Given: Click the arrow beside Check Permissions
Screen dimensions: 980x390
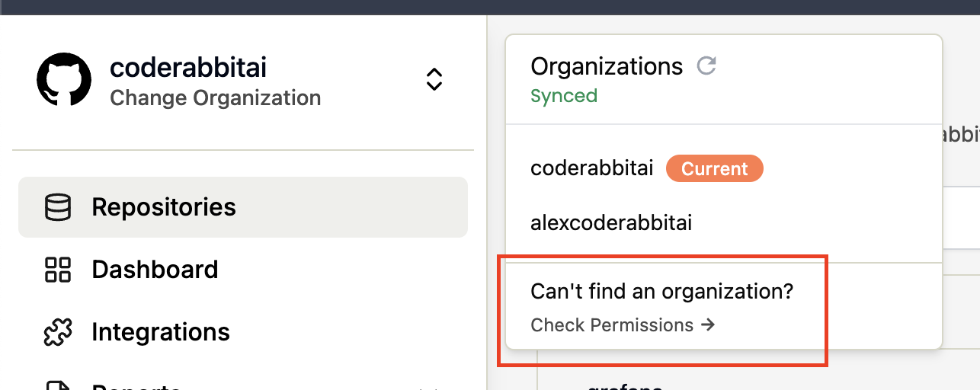Looking at the screenshot, I should pos(708,325).
